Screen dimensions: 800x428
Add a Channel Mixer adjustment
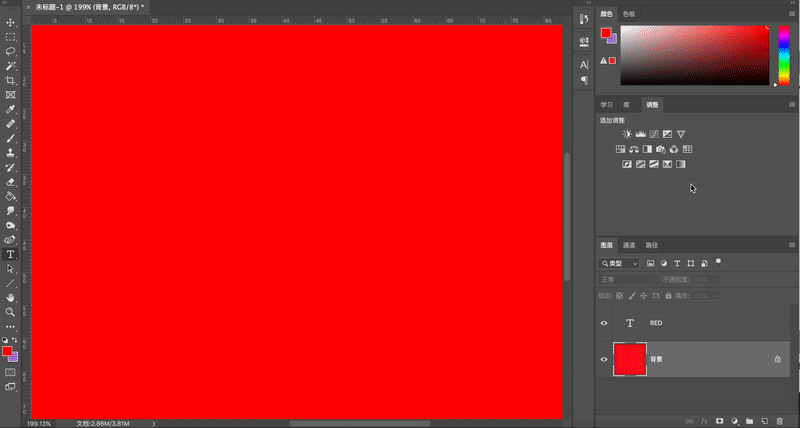pyautogui.click(x=674, y=149)
